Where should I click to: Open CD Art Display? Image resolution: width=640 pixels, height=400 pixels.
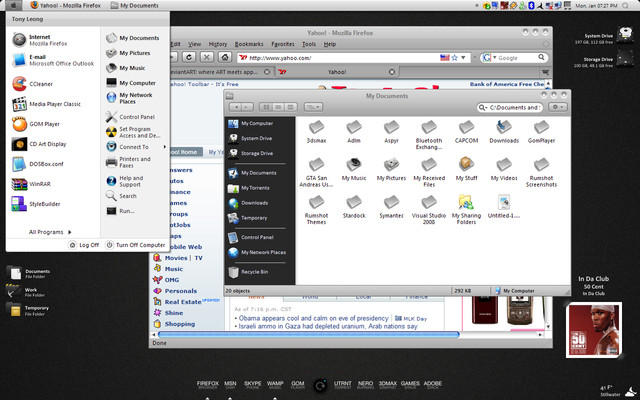tap(39, 144)
